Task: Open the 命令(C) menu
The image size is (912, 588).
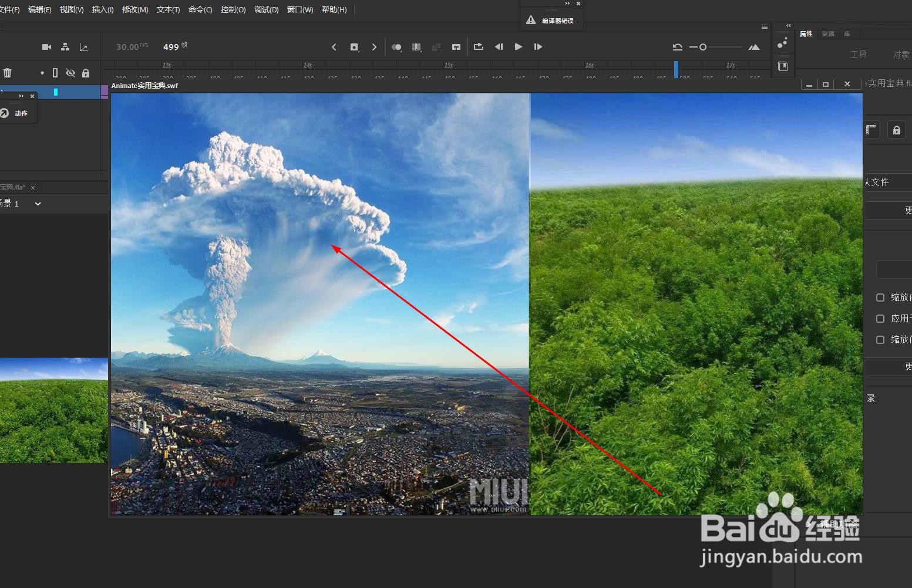Action: click(x=200, y=10)
